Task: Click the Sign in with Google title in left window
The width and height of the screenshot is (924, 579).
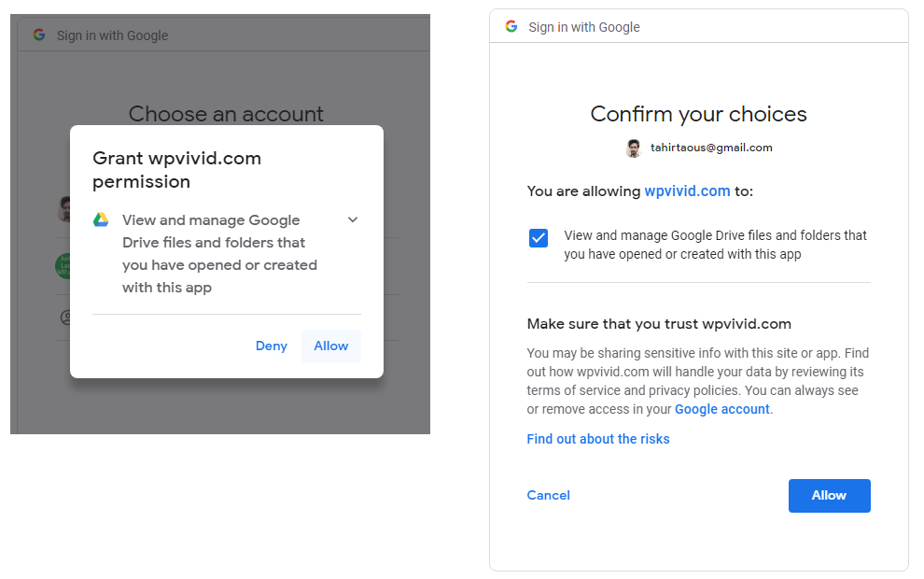Action: pos(112,35)
